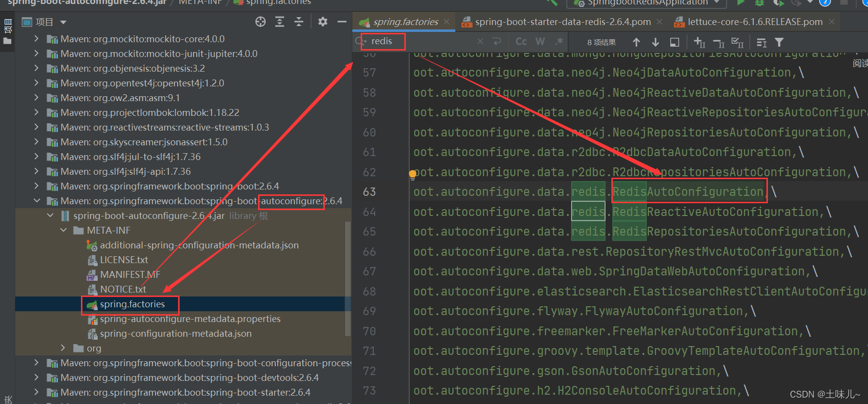Screen dimensions: 868x404
Task: Toggle whole words (W) search option
Action: [x=540, y=42]
